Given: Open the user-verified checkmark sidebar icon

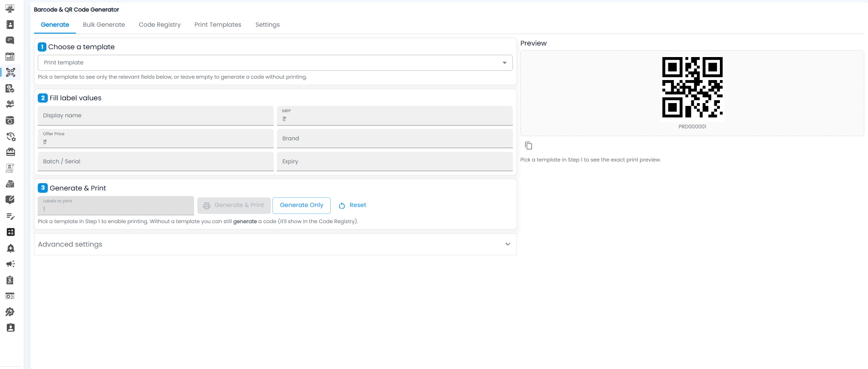Looking at the screenshot, I should coord(10,88).
